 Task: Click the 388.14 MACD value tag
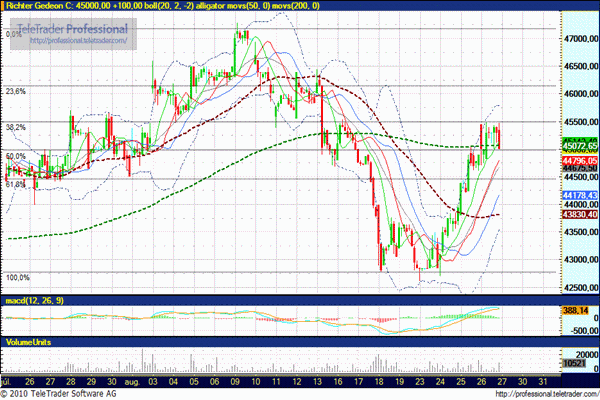click(576, 310)
